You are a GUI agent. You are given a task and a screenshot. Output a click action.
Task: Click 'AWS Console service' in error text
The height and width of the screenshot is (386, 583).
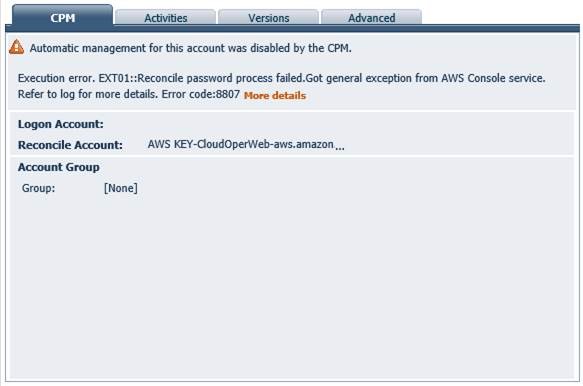click(x=493, y=78)
